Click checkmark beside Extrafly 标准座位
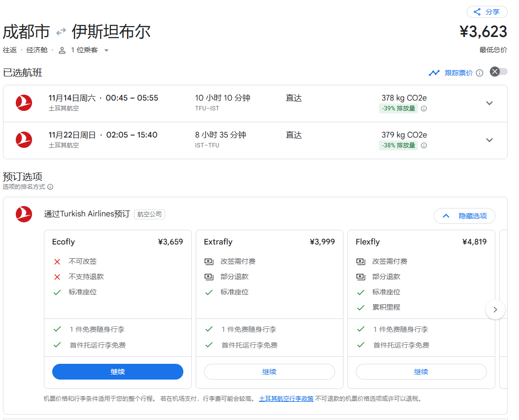Screen dimensions: 519x420 click(209, 292)
